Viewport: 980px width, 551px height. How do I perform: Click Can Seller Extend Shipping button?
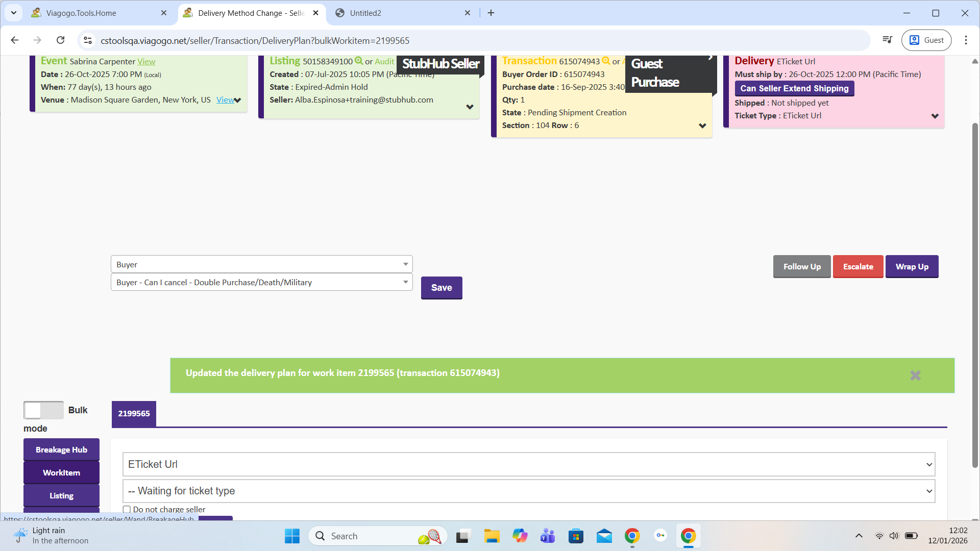(794, 88)
